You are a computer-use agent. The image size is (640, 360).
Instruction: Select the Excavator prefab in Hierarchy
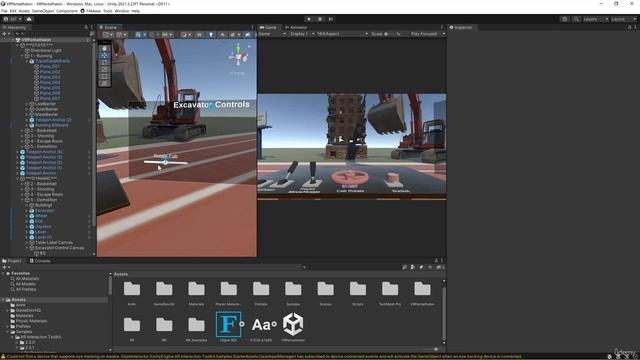coord(44,211)
